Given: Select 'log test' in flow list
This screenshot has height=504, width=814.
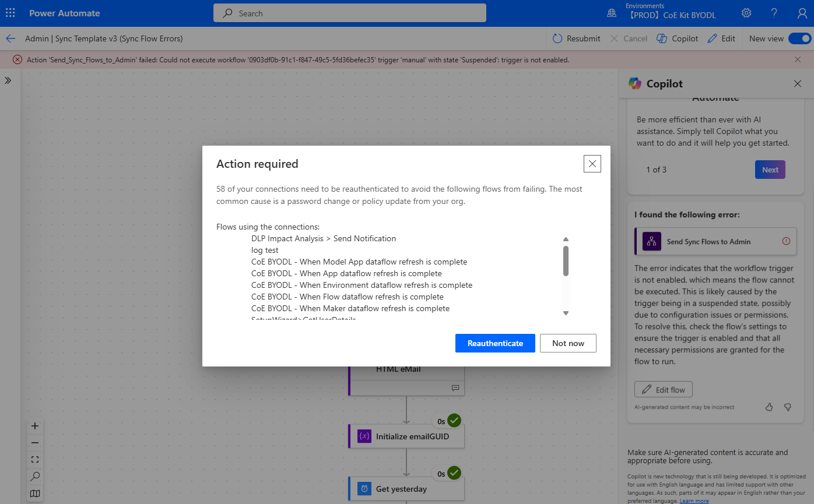Looking at the screenshot, I should [x=265, y=250].
